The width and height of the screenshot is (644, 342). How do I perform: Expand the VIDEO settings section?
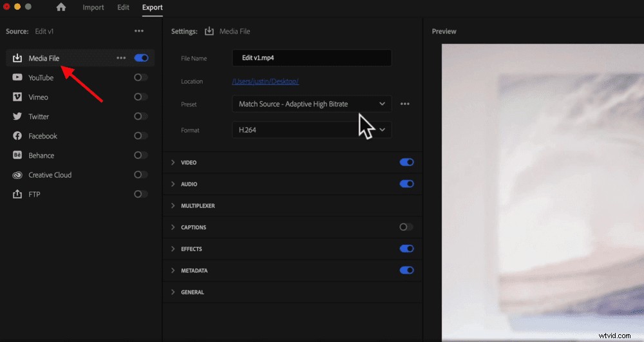click(x=173, y=162)
